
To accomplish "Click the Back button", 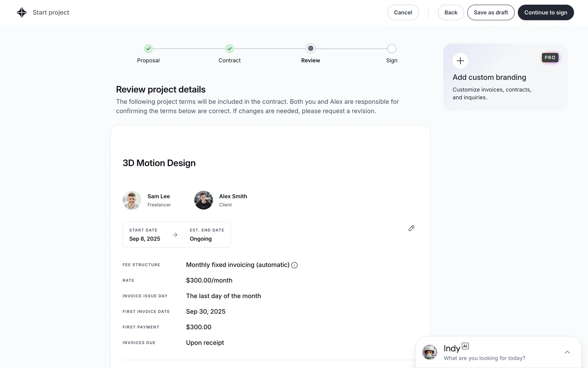I will click(450, 13).
